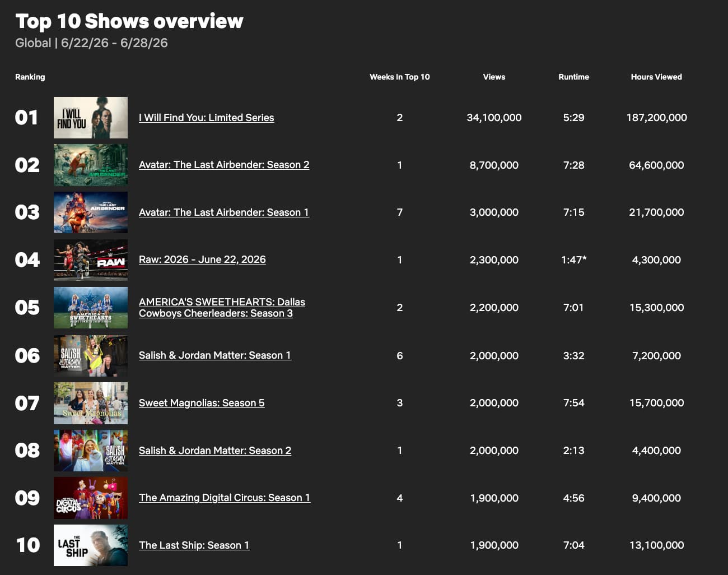Image resolution: width=728 pixels, height=575 pixels.
Task: Click the 05 ranking number
Action: pos(27,308)
